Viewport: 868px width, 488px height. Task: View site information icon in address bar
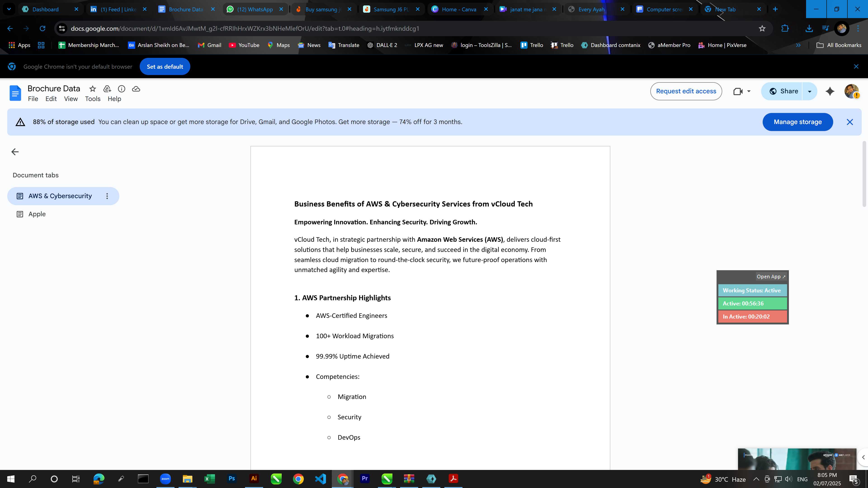(x=62, y=29)
